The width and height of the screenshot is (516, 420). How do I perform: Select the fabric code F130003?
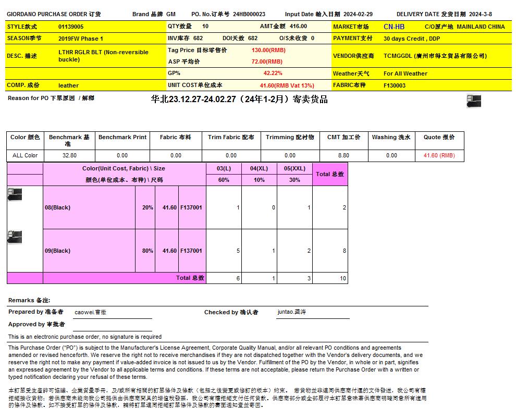(394, 85)
